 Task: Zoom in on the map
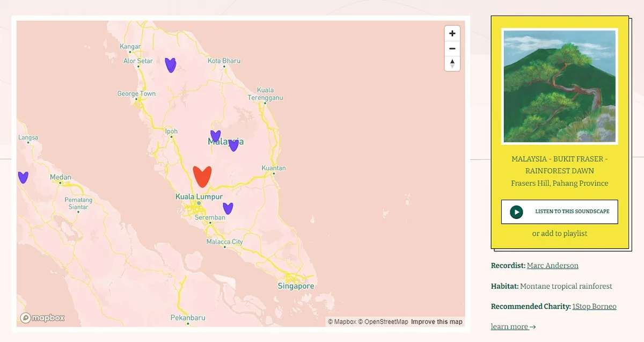(452, 33)
